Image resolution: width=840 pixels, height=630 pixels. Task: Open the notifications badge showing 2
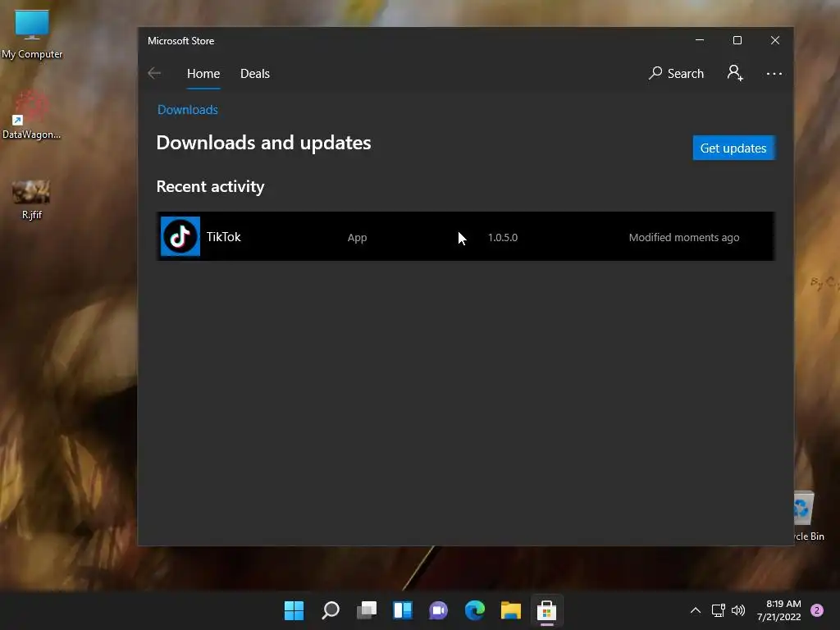(x=817, y=610)
